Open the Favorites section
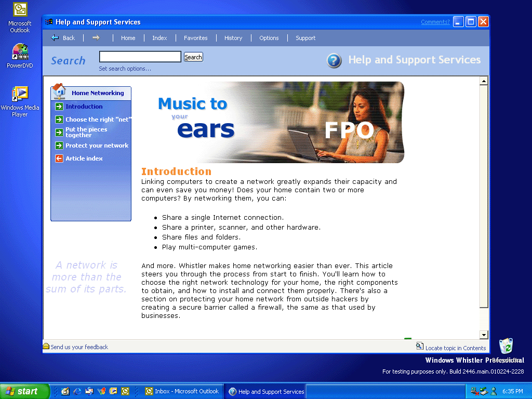 195,38
